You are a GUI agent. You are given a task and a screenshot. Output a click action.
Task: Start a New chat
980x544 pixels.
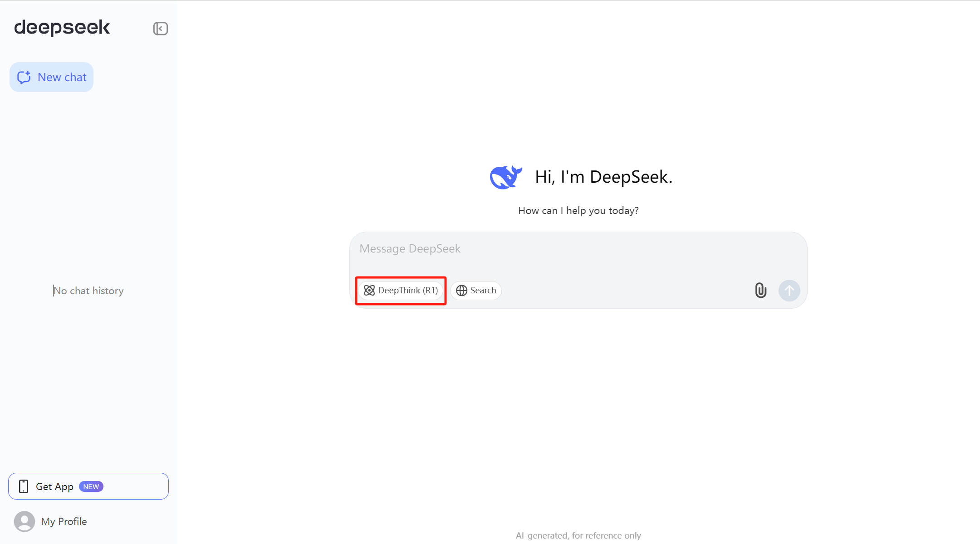pos(51,77)
